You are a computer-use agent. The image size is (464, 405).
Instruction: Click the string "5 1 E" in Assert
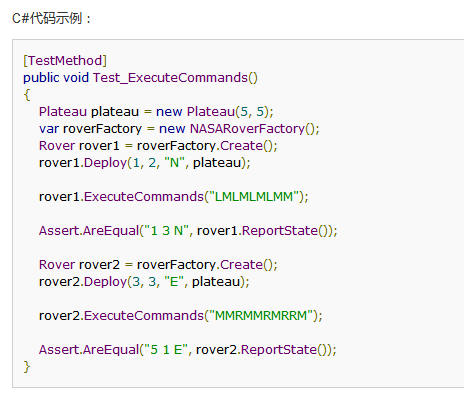pos(165,350)
